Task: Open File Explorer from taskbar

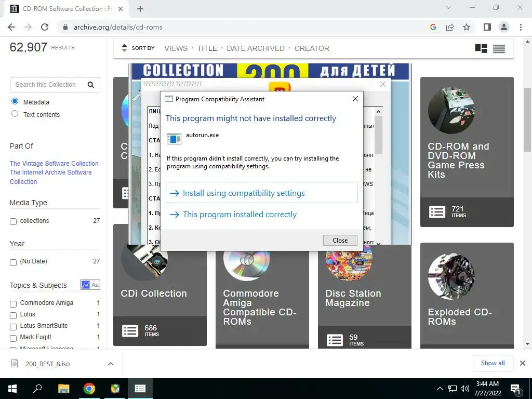Action: point(63,389)
